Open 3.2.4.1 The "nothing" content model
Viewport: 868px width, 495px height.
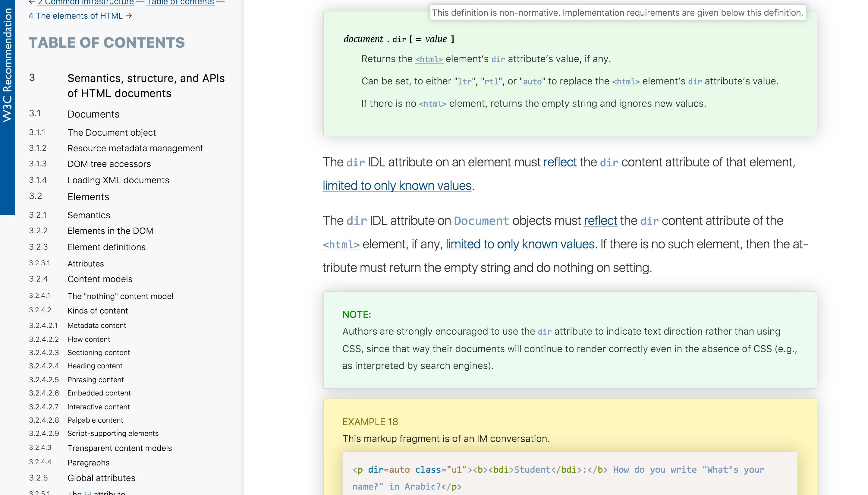point(120,296)
